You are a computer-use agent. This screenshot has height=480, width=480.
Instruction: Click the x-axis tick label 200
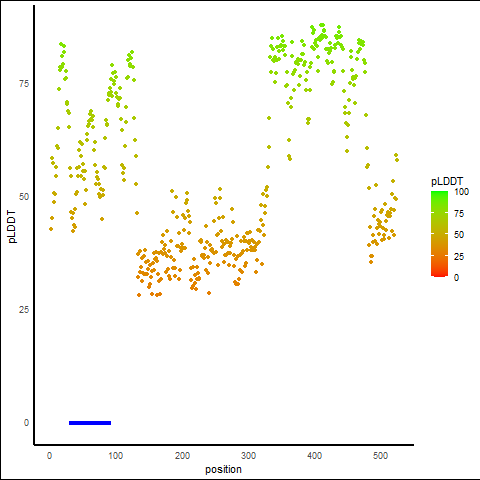[182, 456]
